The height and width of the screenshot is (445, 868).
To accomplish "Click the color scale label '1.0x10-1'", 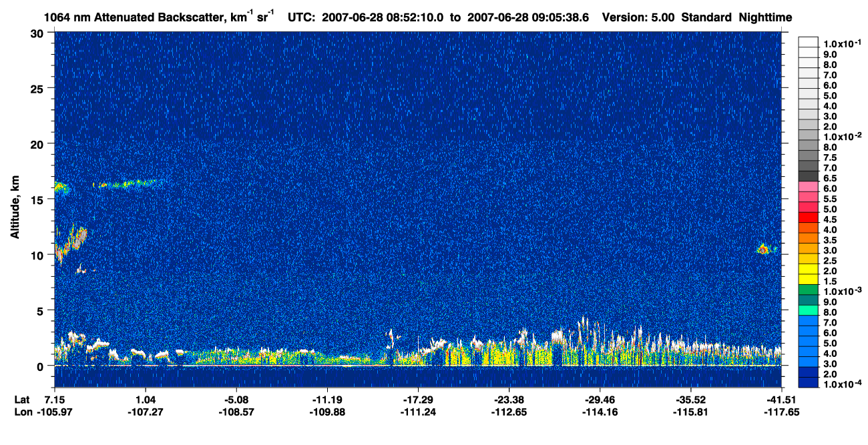I will pyautogui.click(x=841, y=43).
